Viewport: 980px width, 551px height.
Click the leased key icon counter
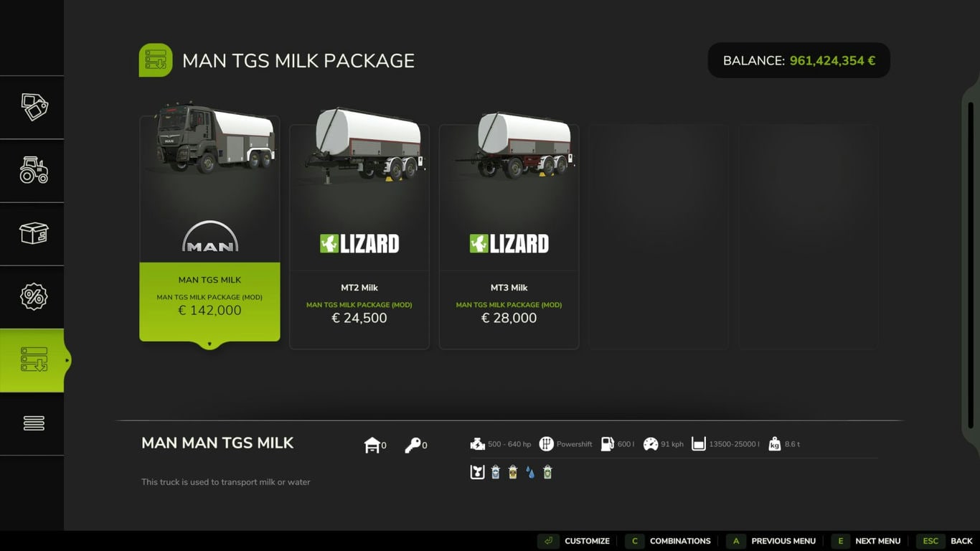415,445
